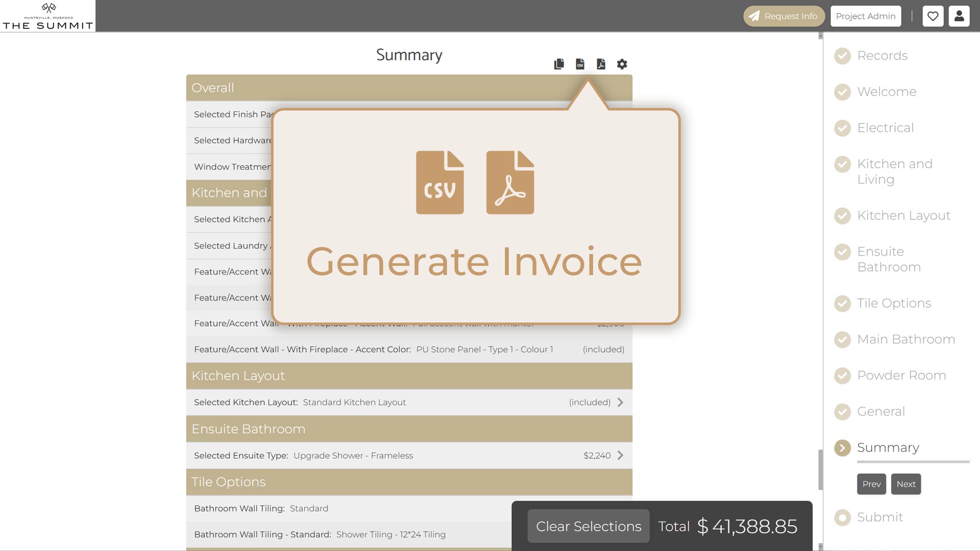The width and height of the screenshot is (980, 551).
Task: Click the small CSV export icon
Action: coord(580,64)
